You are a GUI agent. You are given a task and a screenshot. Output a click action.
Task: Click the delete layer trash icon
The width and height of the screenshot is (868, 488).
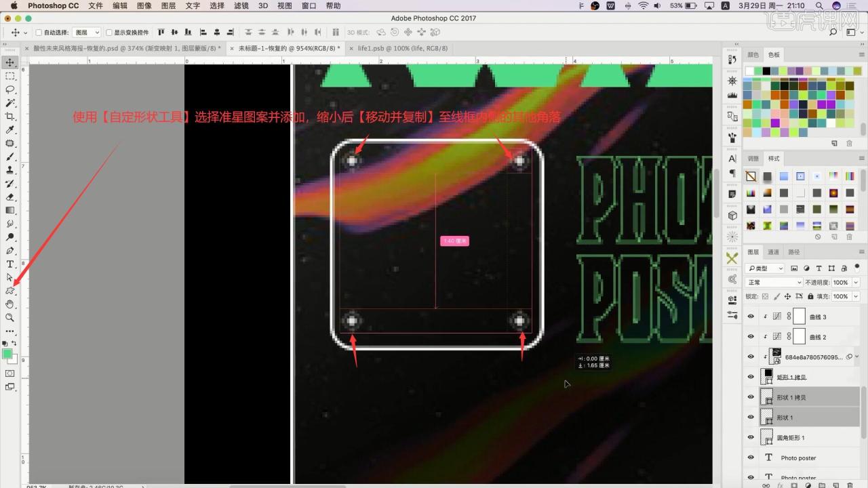click(x=850, y=485)
